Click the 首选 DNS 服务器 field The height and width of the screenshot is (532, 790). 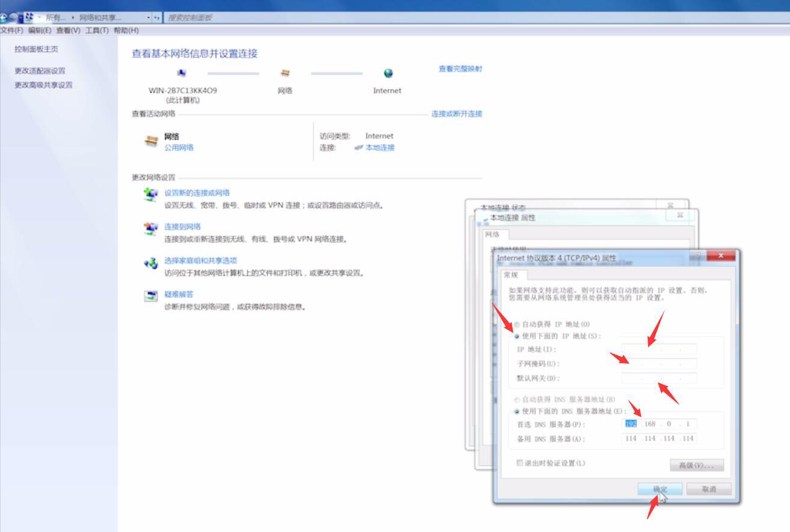pos(659,424)
